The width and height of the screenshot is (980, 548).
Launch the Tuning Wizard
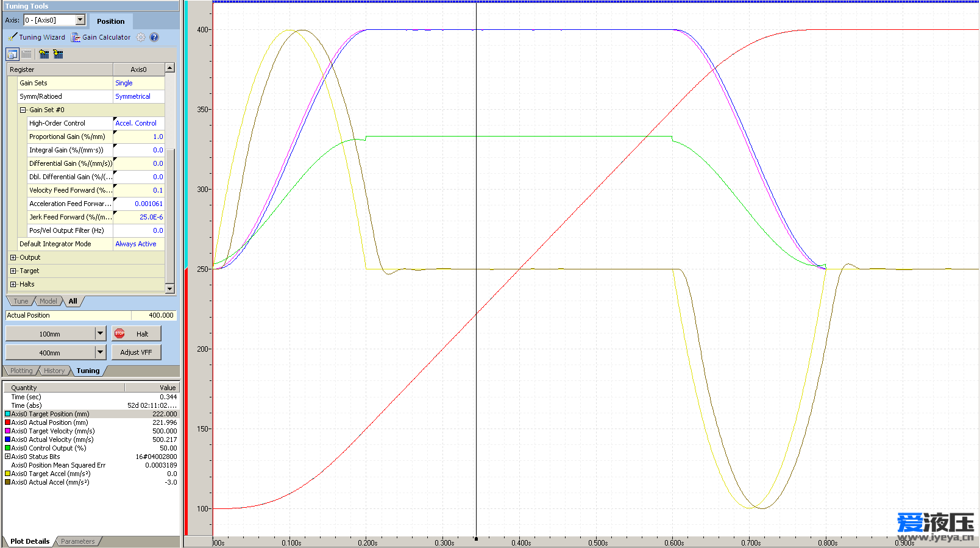tap(37, 37)
